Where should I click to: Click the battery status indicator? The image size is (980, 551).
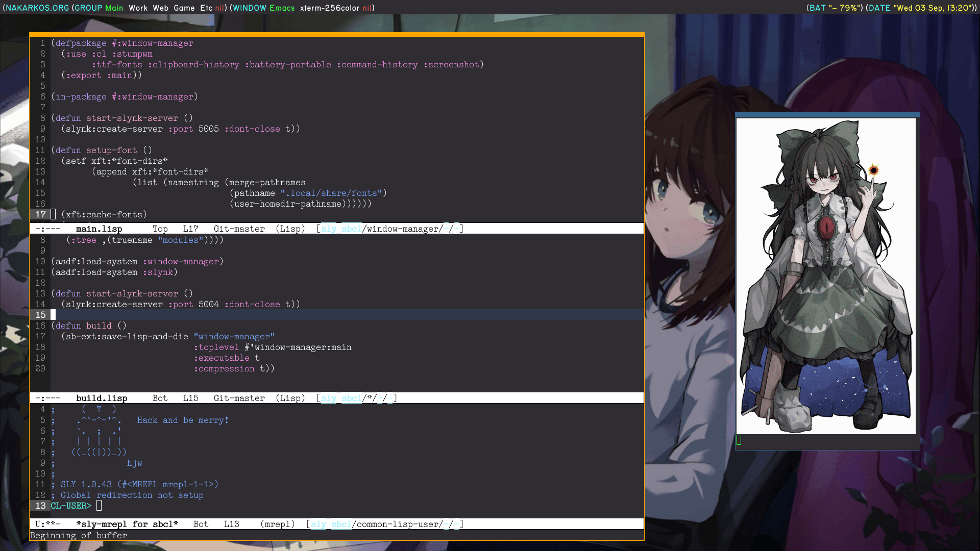point(835,8)
